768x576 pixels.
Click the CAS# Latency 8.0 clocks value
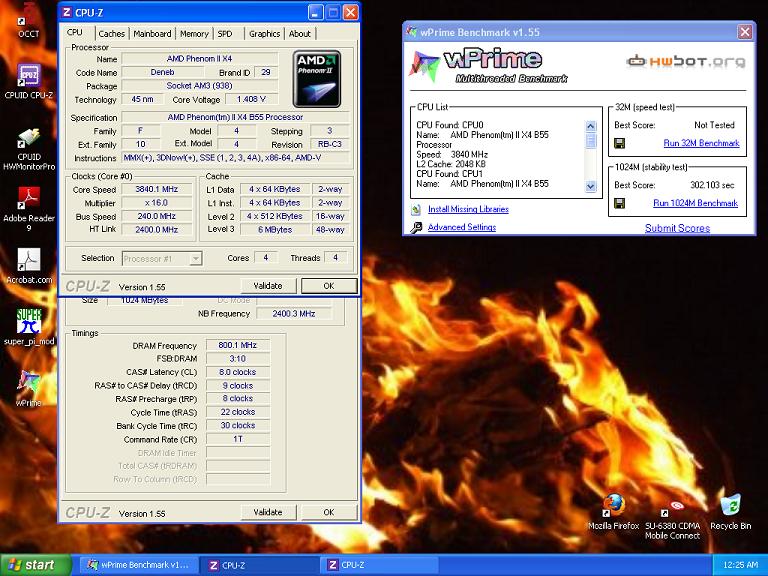(238, 372)
